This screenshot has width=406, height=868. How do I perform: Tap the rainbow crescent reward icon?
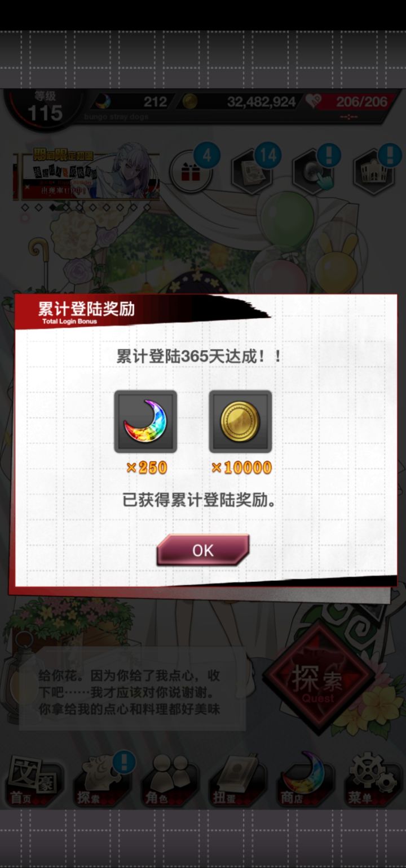pos(145,421)
